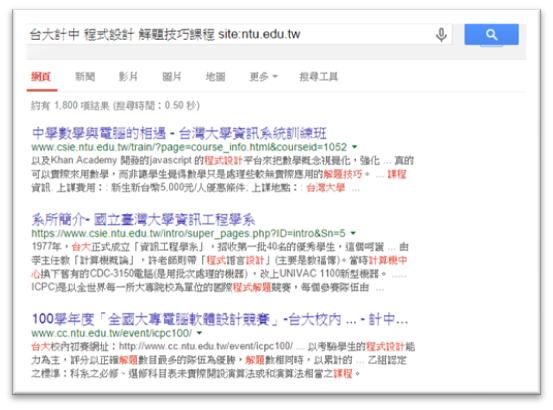Expand the 更多 dropdown menu

point(263,77)
